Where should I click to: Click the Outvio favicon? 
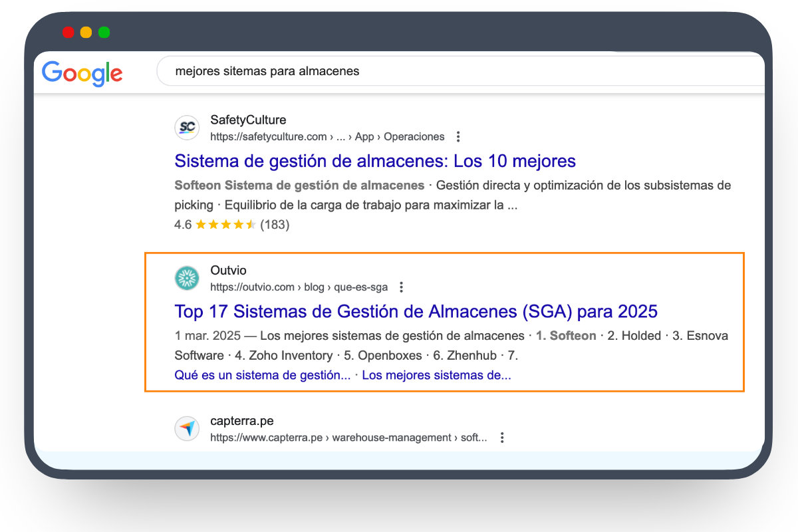click(x=187, y=278)
